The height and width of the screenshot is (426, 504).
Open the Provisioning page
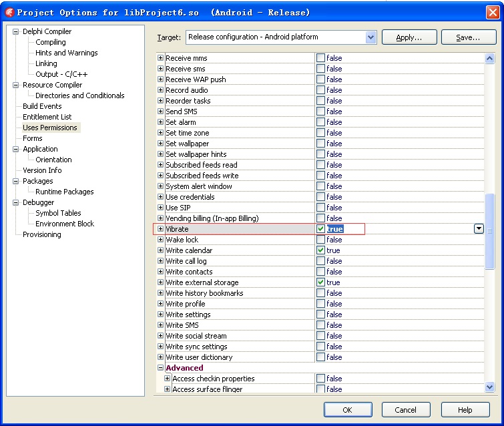click(42, 234)
